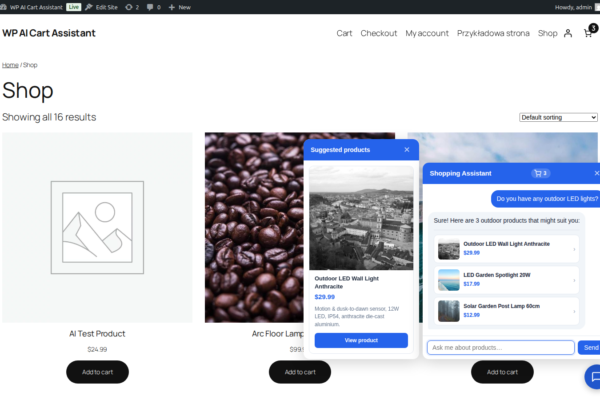Toggle the floating chat bubble icon
The width and height of the screenshot is (600, 400).
pyautogui.click(x=593, y=377)
